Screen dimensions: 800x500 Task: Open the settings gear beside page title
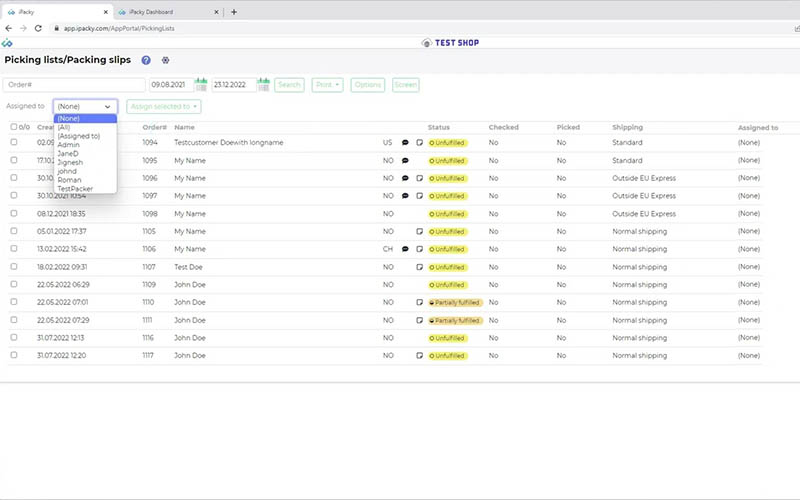click(x=165, y=60)
